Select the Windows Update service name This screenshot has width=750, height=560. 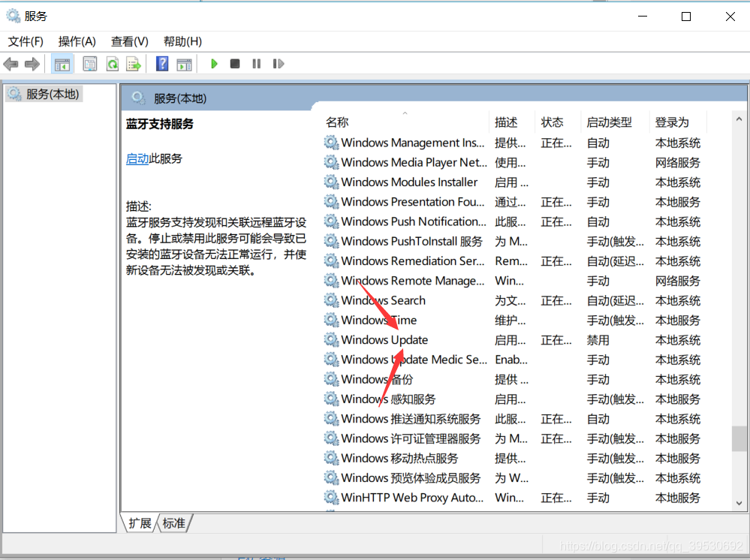coord(384,339)
